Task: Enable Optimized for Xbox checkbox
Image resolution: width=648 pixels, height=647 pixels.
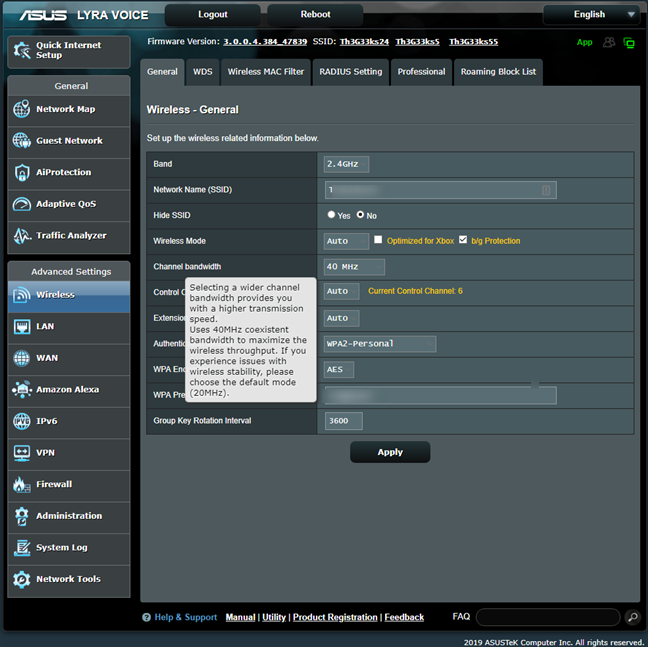Action: coord(378,240)
